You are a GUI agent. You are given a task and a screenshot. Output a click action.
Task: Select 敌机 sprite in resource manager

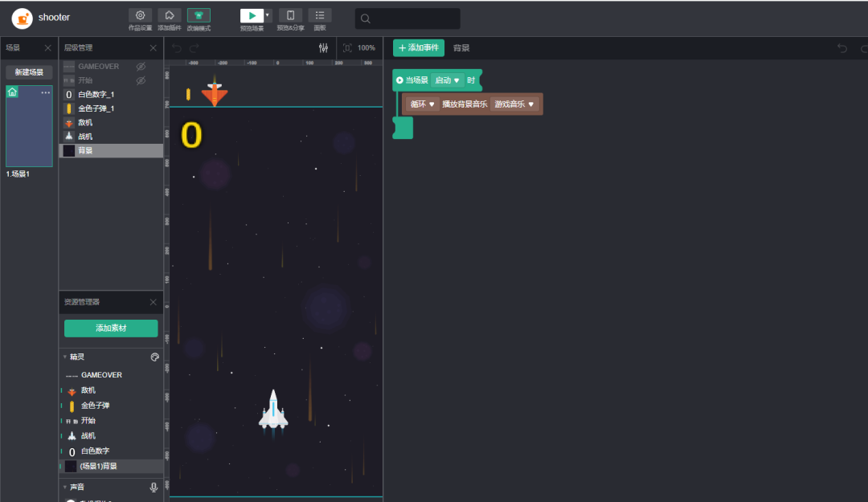[x=111, y=390]
